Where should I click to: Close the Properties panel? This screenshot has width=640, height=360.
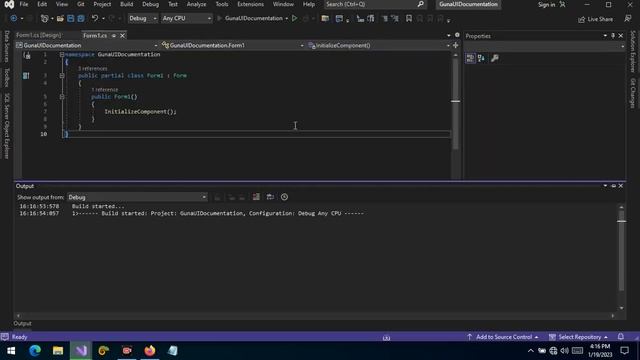point(620,36)
